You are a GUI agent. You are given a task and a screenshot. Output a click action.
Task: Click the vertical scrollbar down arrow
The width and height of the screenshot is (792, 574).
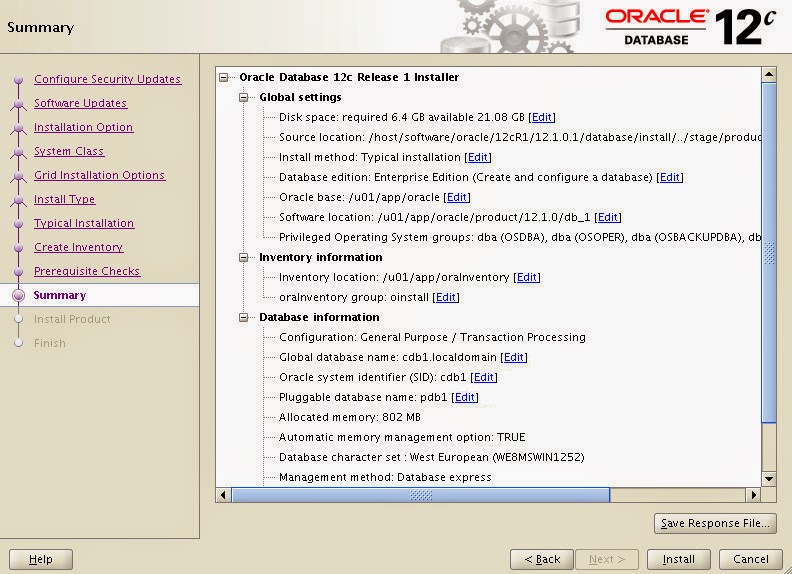[769, 479]
